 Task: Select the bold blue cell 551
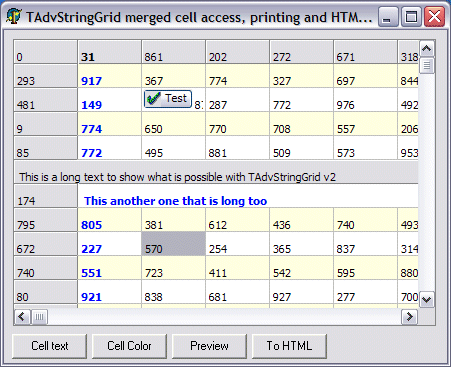tap(110, 268)
